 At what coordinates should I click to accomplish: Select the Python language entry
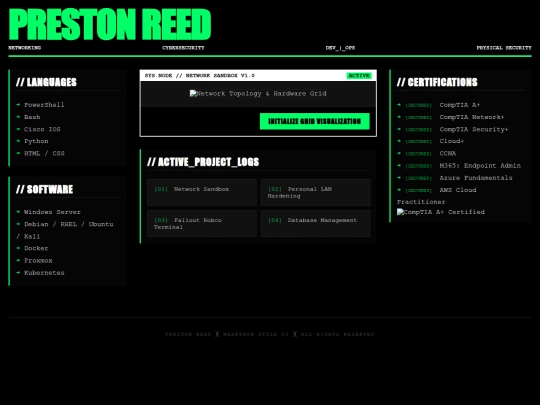[x=36, y=141]
